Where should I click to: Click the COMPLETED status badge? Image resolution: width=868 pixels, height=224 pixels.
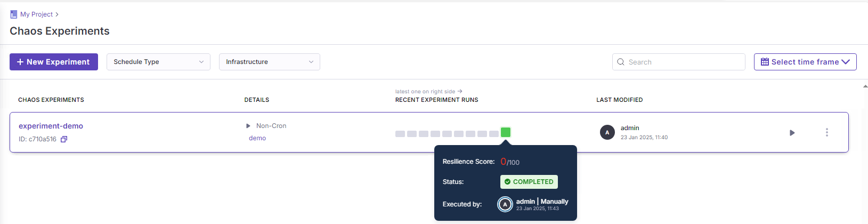click(x=529, y=182)
